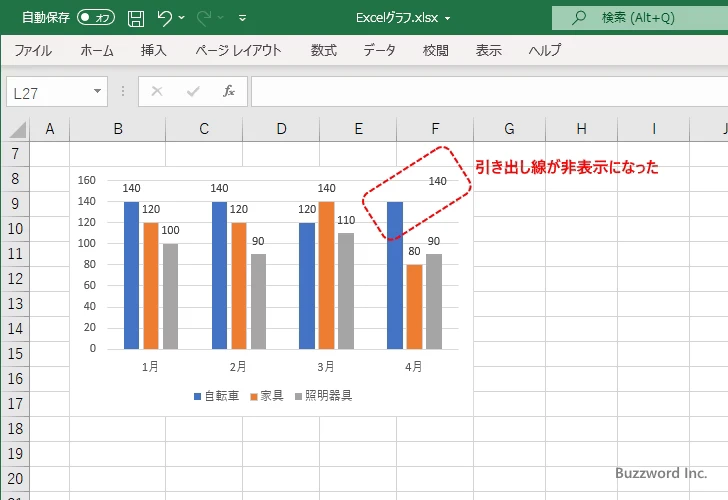Switch to the 数式 tab

(x=324, y=50)
